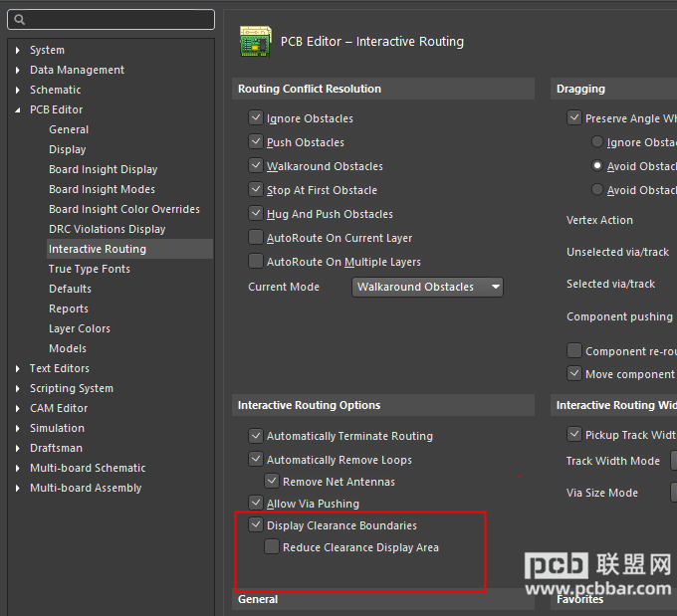The height and width of the screenshot is (616, 677).
Task: Expand the Text Editors node
Action: click(17, 368)
